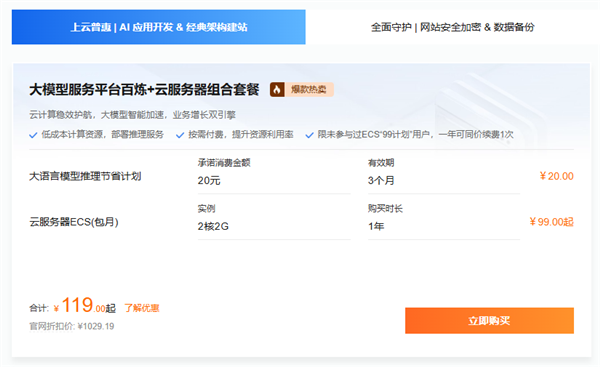Click the 立即购买 button
The height and width of the screenshot is (367, 600).
coord(489,321)
